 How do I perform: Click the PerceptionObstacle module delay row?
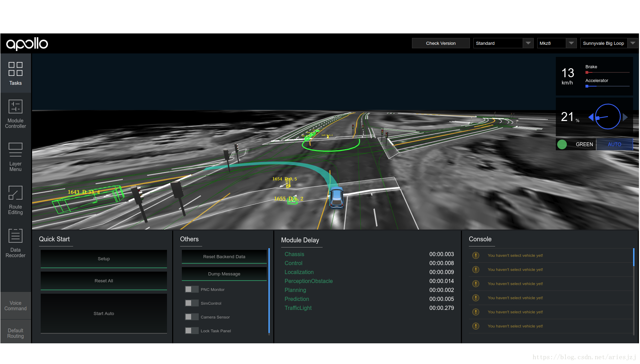[x=369, y=281]
